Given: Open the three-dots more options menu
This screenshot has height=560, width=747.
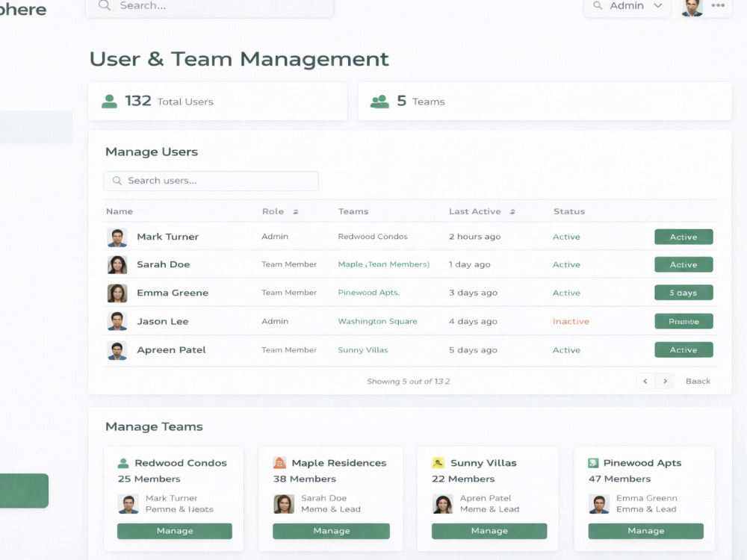Looking at the screenshot, I should pos(718,6).
